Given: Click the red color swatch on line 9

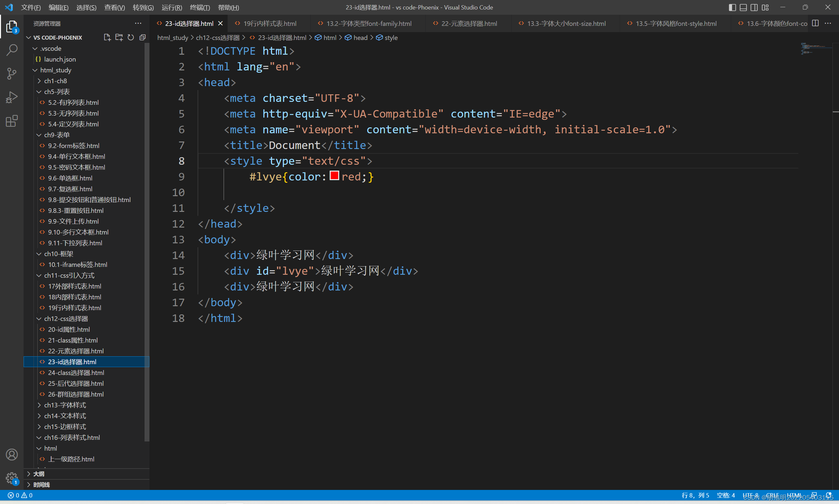Looking at the screenshot, I should 334,176.
